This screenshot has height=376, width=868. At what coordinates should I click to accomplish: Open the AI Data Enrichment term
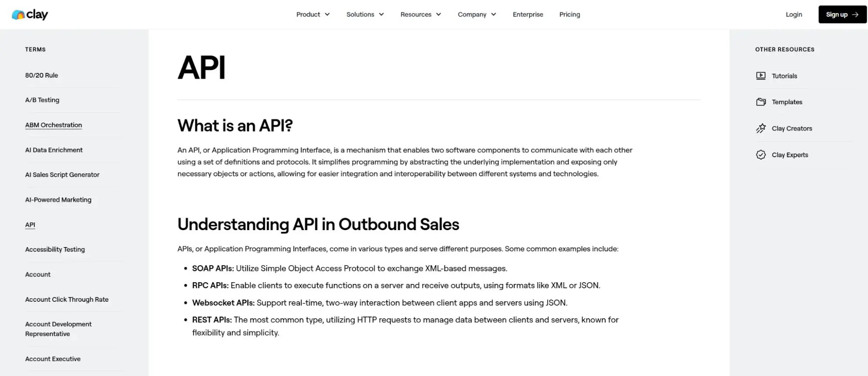point(54,150)
